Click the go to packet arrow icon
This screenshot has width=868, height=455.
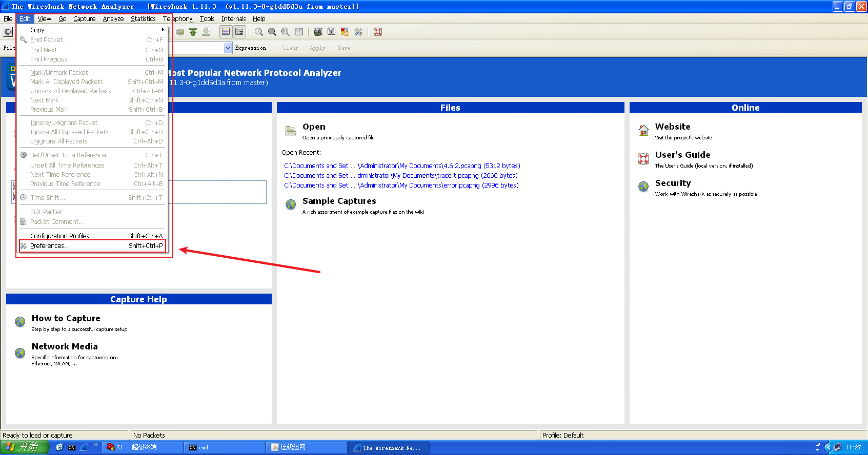coord(180,32)
